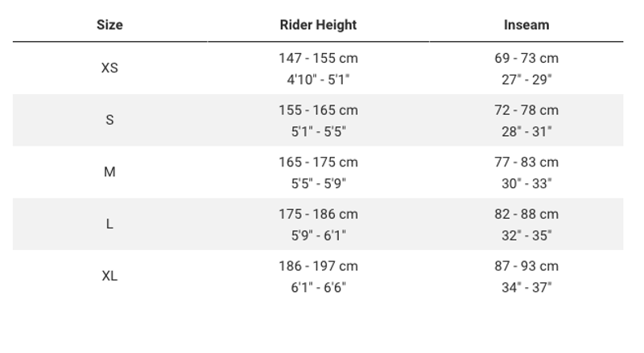Click the 5'9" - 6'1" height text
The height and width of the screenshot is (353, 644).
point(318,235)
